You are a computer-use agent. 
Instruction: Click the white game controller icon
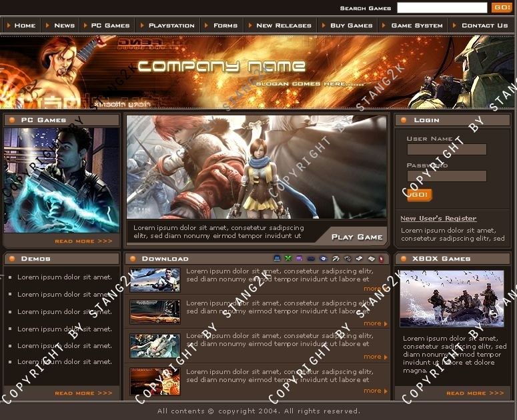coord(336,259)
